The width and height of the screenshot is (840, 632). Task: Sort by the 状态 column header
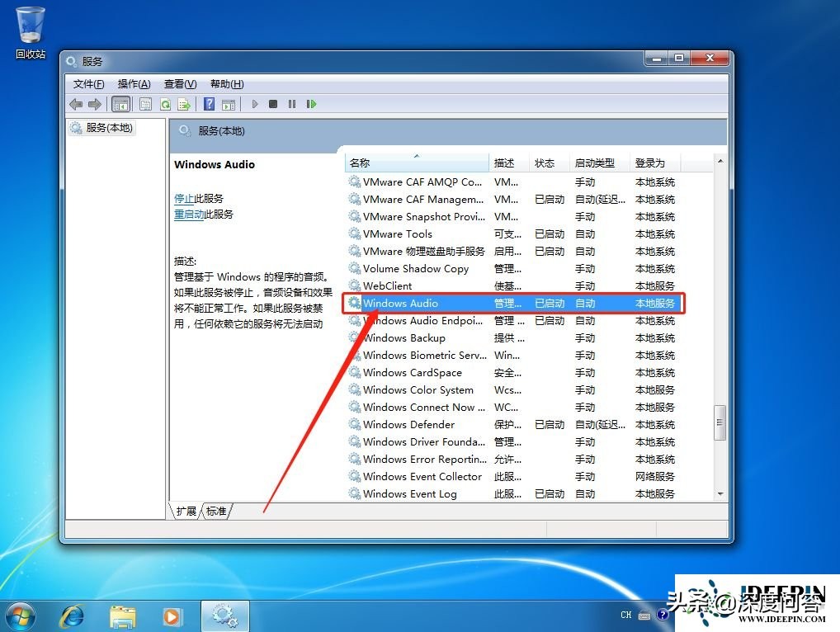(549, 163)
